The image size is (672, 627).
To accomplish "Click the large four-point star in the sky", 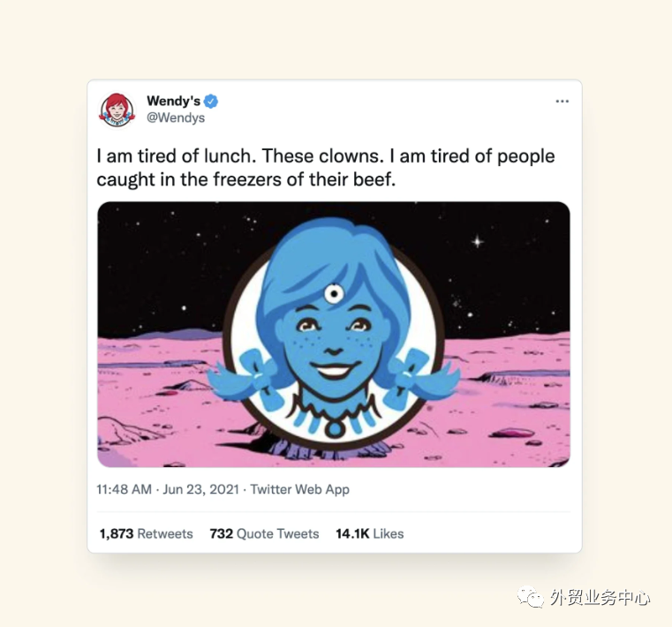I will pos(478,242).
